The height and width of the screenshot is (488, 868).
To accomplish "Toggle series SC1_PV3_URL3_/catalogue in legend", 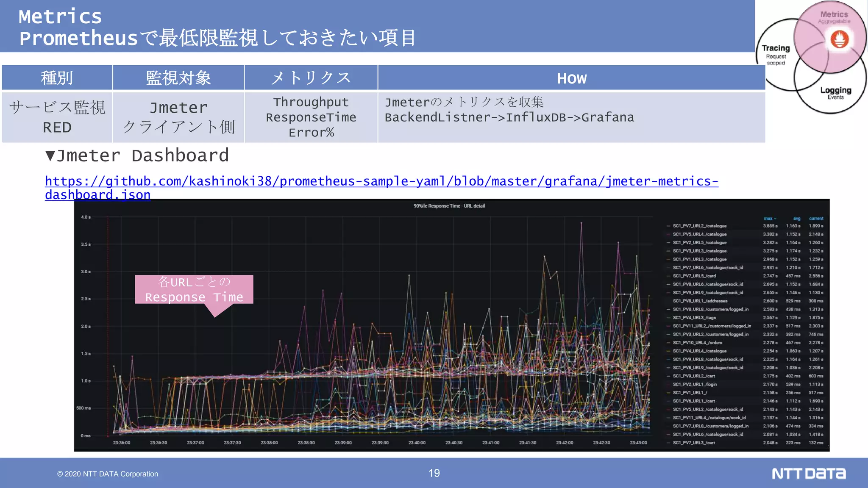I will tap(700, 251).
